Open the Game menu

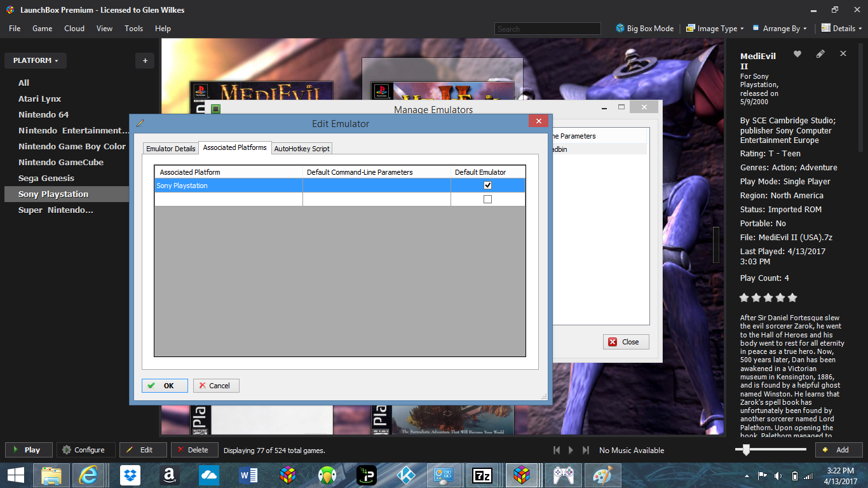tap(43, 29)
